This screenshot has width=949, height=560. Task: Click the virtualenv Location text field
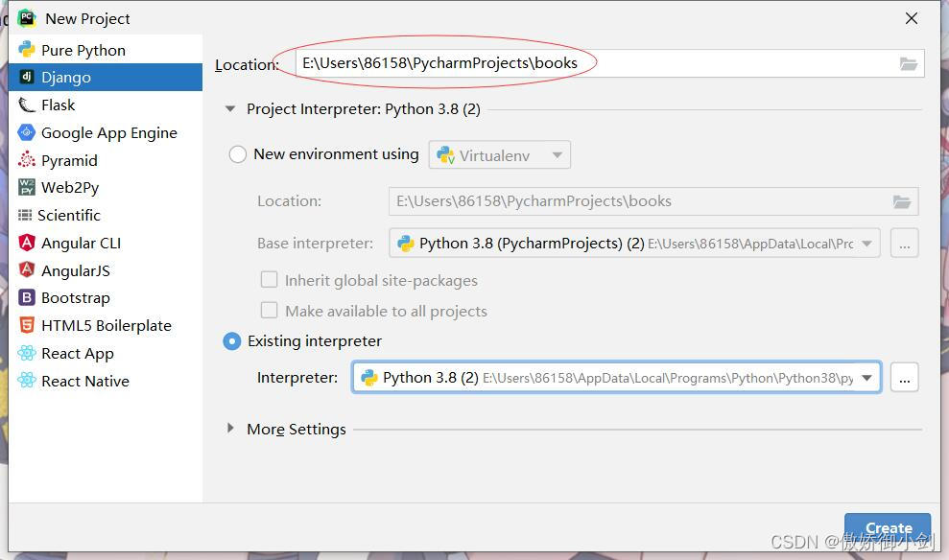point(653,201)
